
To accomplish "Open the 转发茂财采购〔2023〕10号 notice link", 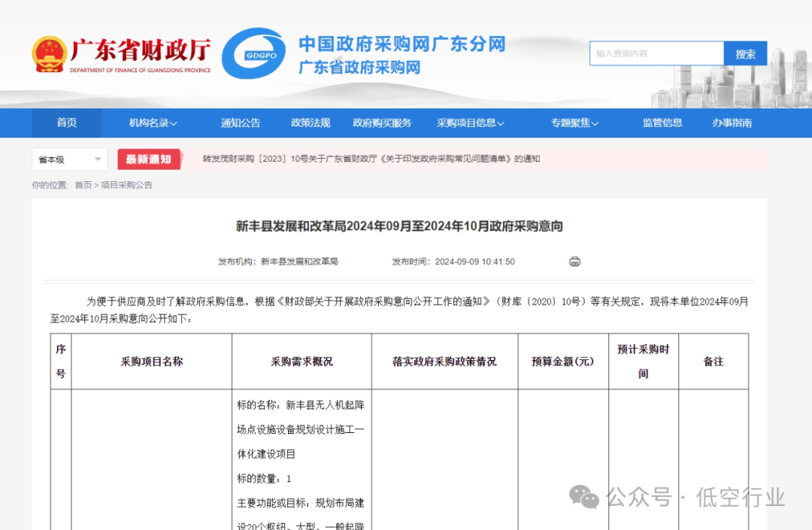I will coord(371,159).
